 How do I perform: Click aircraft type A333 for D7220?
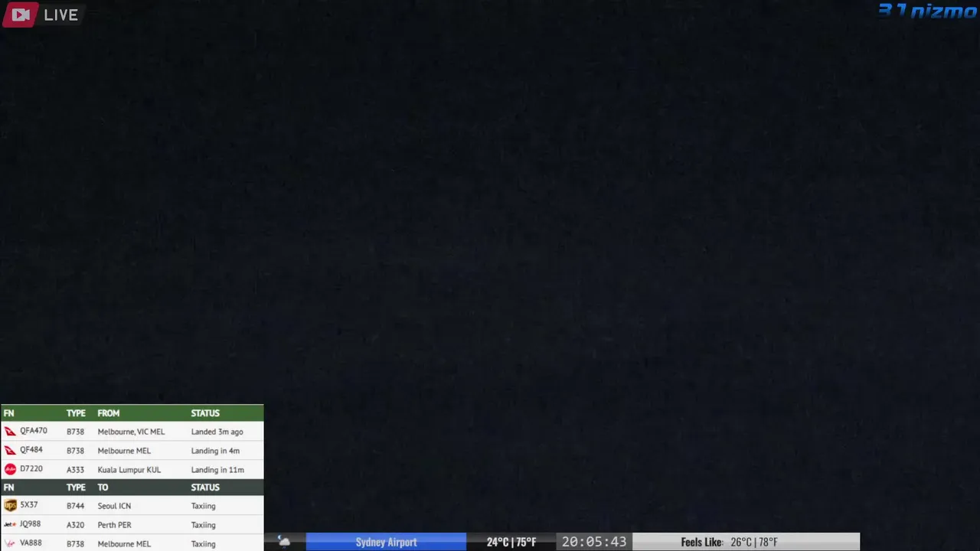pos(75,470)
